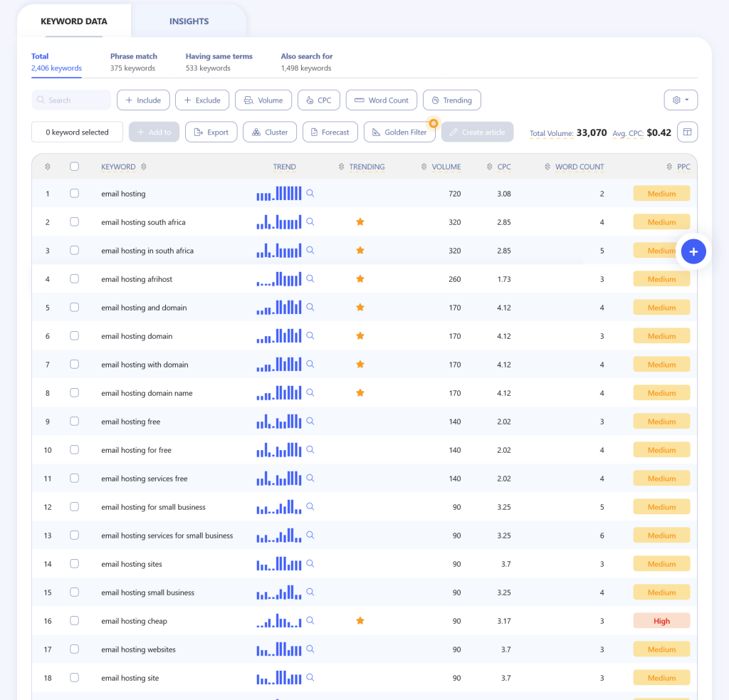Screen dimensions: 729x700
Task: Switch to the INSIGHTS tab
Action: [189, 21]
